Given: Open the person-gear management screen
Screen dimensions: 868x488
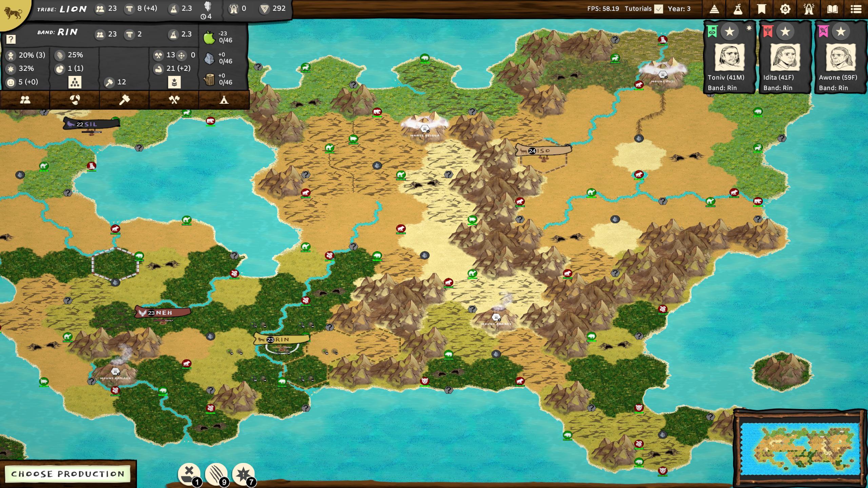Looking at the screenshot, I should (785, 9).
